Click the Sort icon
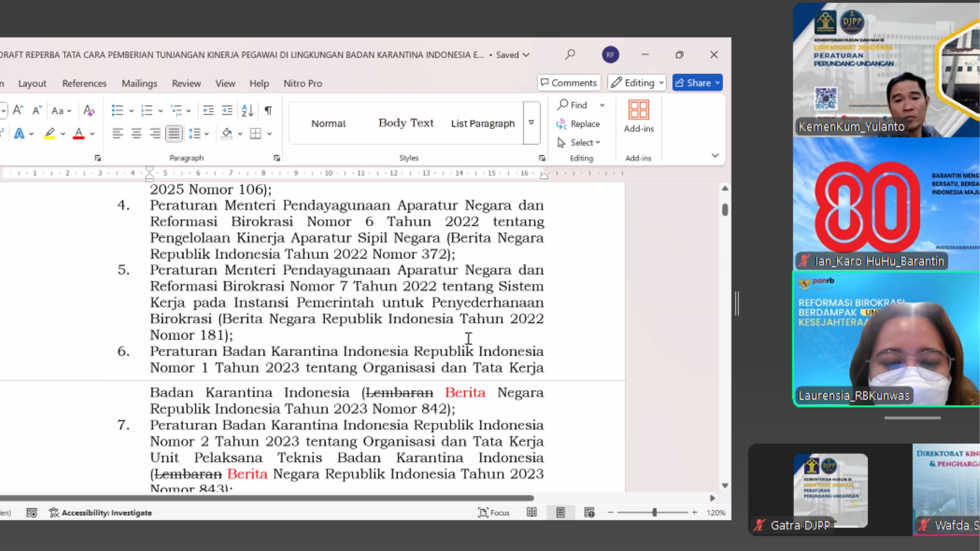The width and height of the screenshot is (980, 551). [248, 110]
